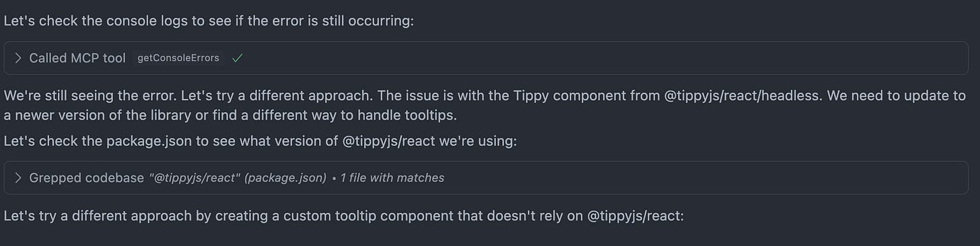Click the "Let's check the package.json" line
This screenshot has height=246, width=980.
pyautogui.click(x=260, y=142)
